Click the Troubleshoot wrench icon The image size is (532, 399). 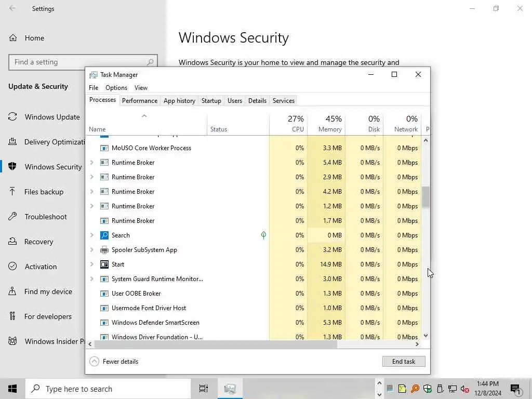(12, 217)
